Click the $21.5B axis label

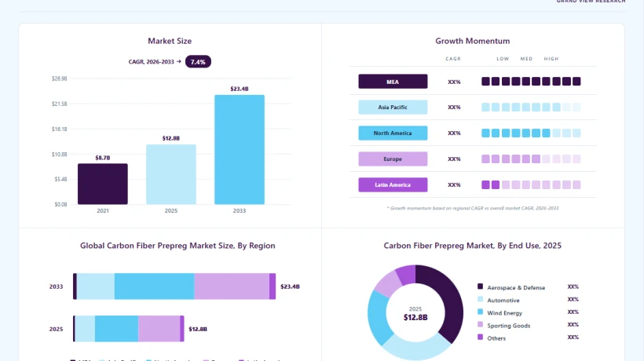pyautogui.click(x=60, y=104)
